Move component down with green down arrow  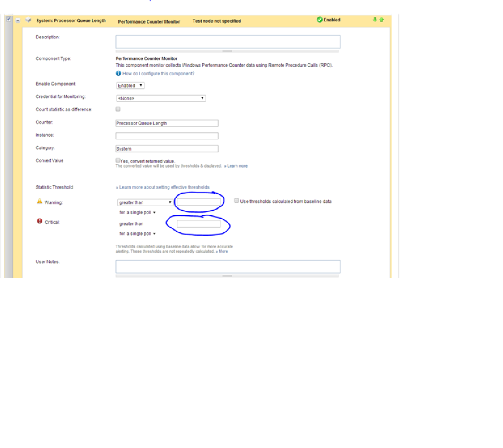[375, 20]
